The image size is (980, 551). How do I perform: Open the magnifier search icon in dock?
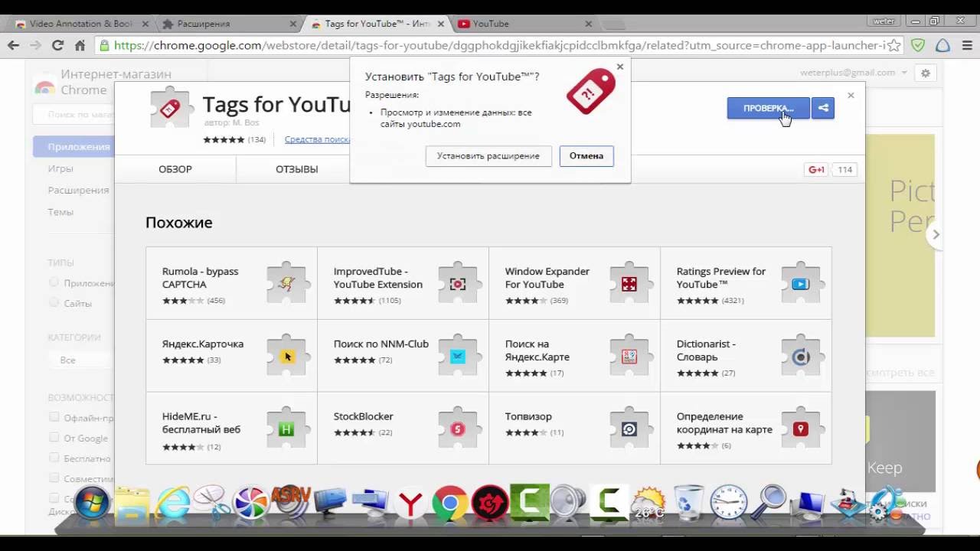[x=768, y=503]
